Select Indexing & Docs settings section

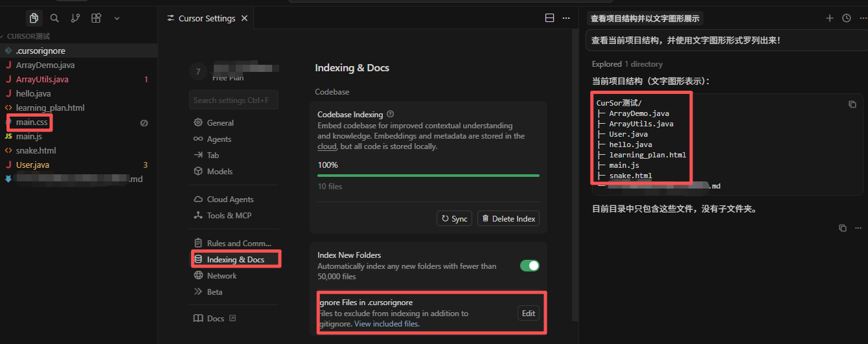(234, 259)
